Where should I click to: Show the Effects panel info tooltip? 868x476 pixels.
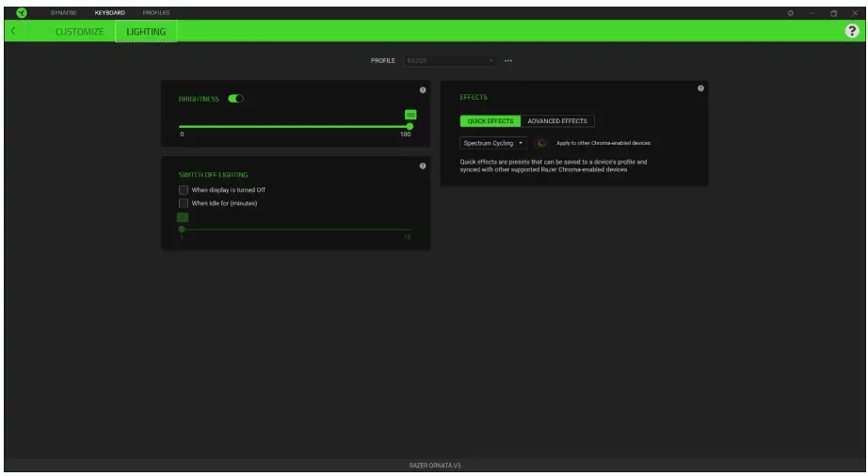(700, 88)
